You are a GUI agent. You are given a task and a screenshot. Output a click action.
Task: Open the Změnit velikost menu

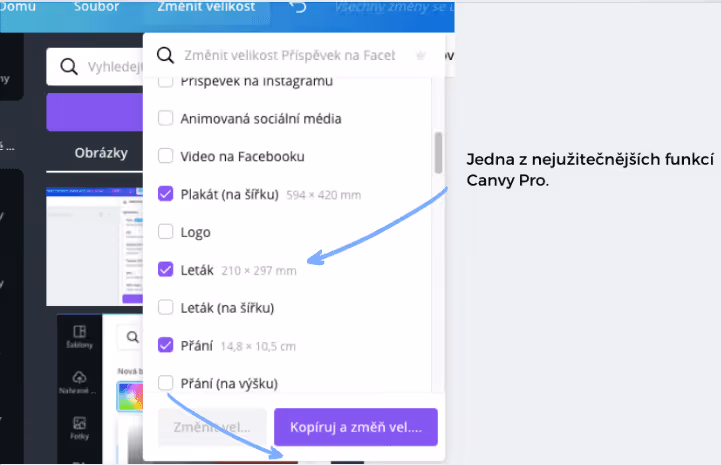point(206,6)
